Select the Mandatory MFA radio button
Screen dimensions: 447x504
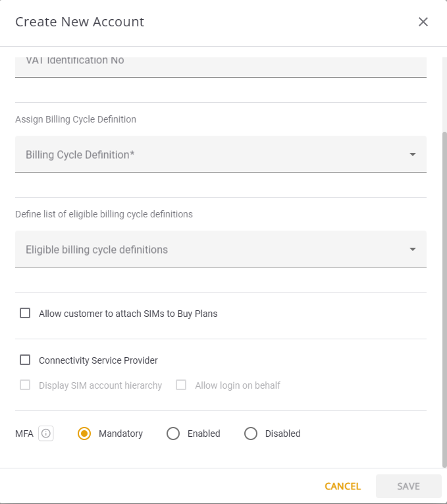pos(84,434)
